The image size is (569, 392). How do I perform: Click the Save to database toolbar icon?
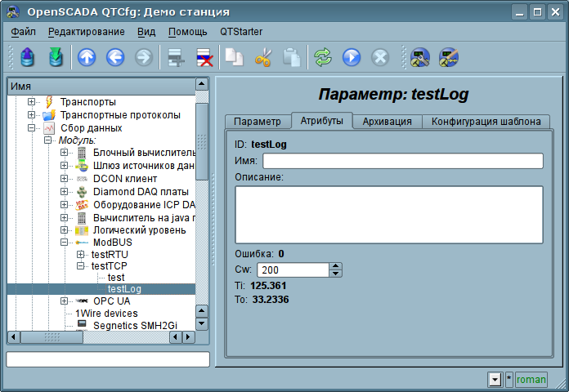56,57
